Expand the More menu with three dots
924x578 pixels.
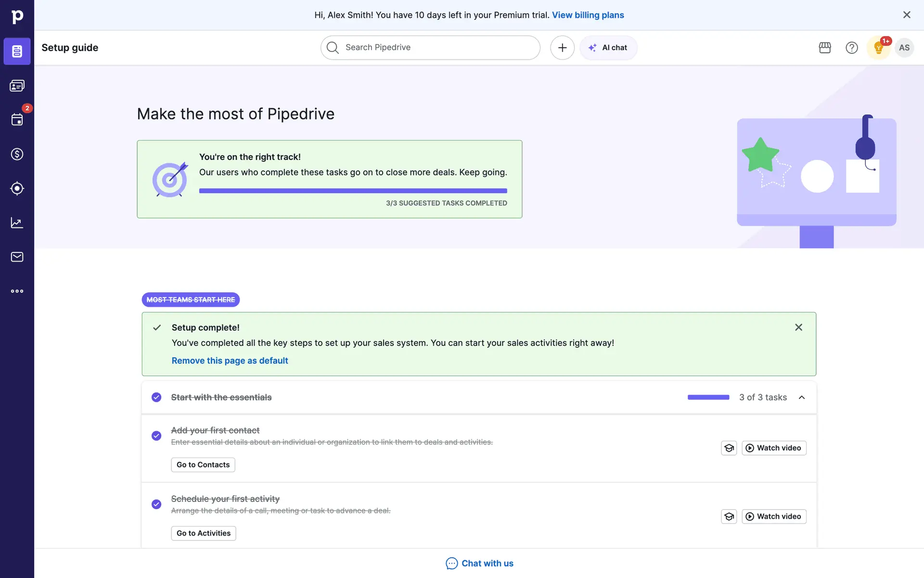click(17, 291)
